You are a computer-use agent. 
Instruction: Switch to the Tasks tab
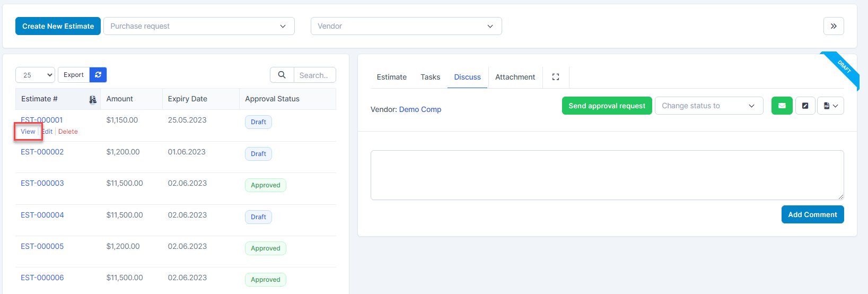click(430, 77)
